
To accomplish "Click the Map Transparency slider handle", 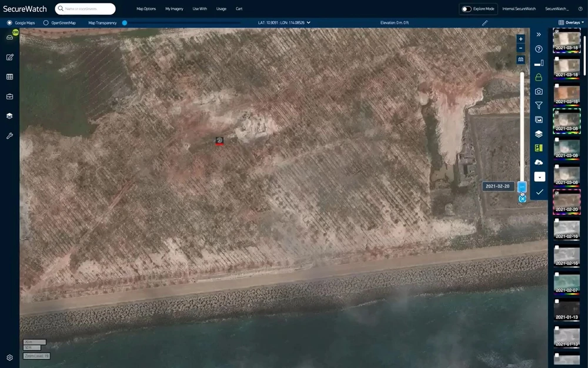I will pos(125,23).
